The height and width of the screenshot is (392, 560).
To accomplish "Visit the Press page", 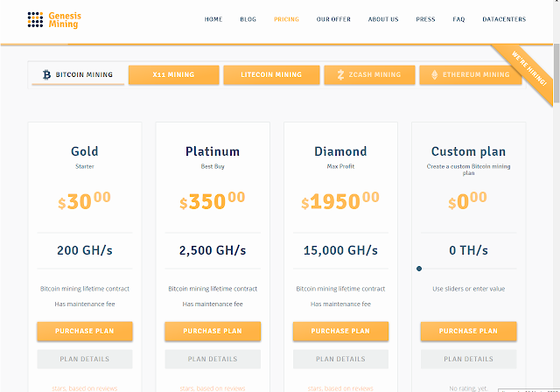I will [425, 19].
